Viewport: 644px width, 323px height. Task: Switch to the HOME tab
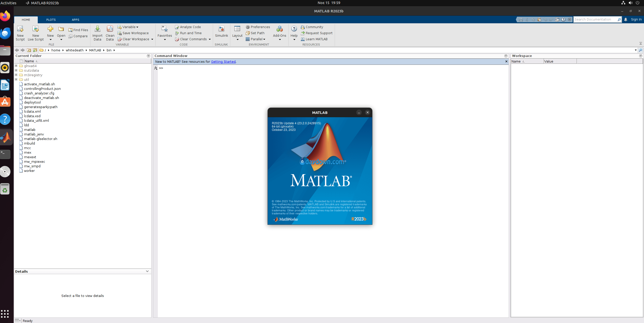pyautogui.click(x=26, y=20)
